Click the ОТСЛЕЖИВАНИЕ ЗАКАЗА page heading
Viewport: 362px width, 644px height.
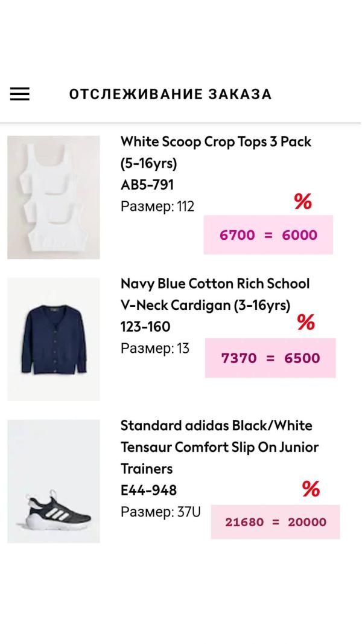click(x=170, y=94)
